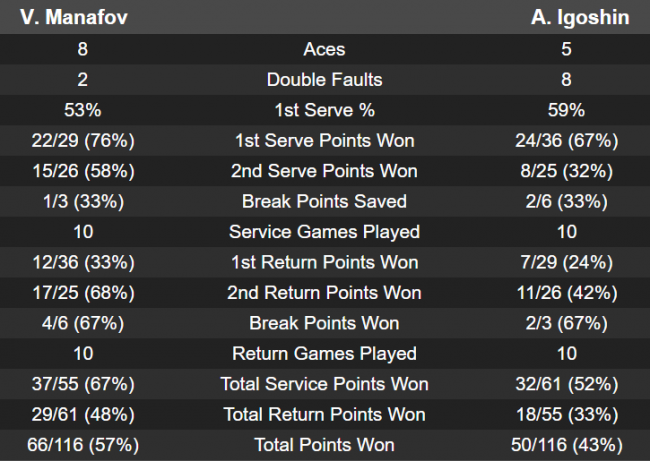Select the Service Games Played label

324,232
